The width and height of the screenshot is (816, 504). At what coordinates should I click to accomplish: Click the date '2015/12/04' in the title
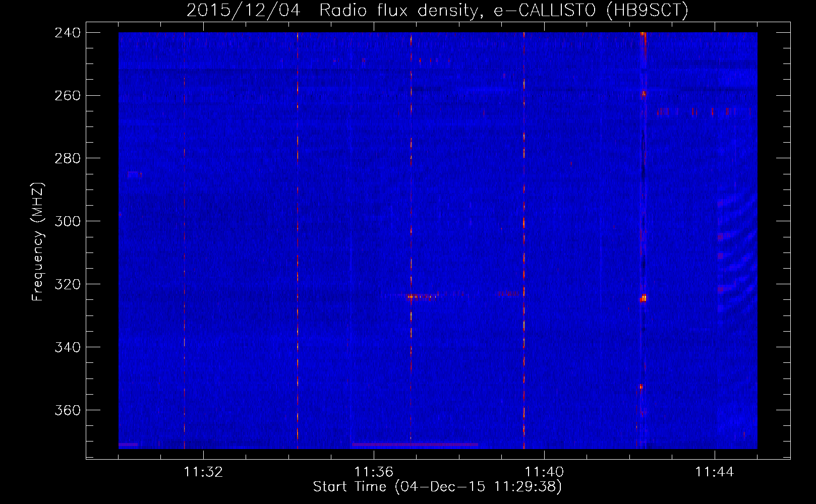pyautogui.click(x=244, y=10)
